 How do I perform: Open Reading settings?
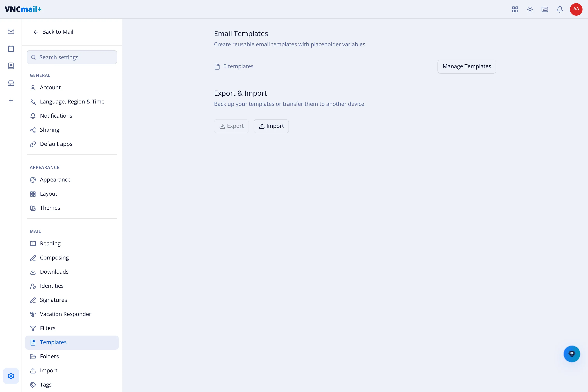click(x=72, y=244)
